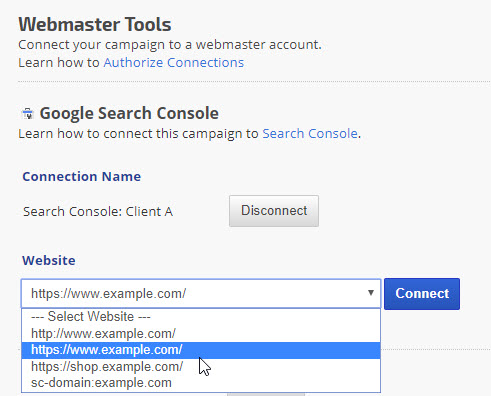Click the Connection Name label
The image size is (491, 396).
[x=82, y=176]
